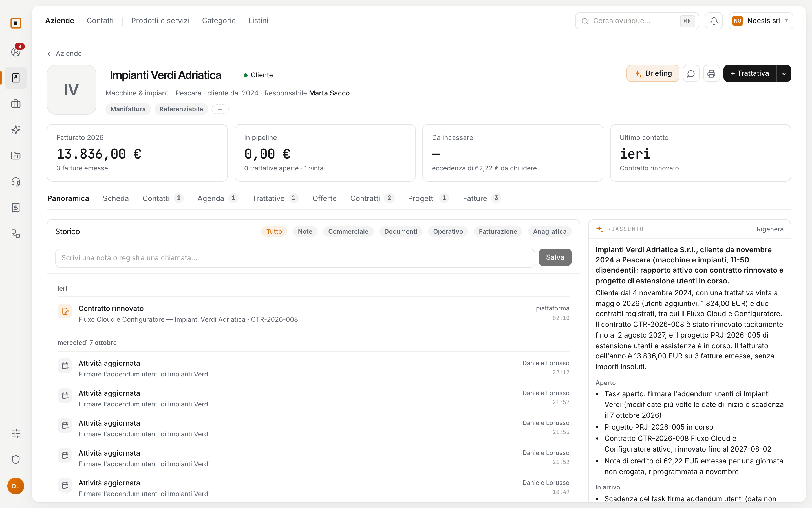
Task: Click Rigenera in the Riassunto panel
Action: tap(770, 229)
